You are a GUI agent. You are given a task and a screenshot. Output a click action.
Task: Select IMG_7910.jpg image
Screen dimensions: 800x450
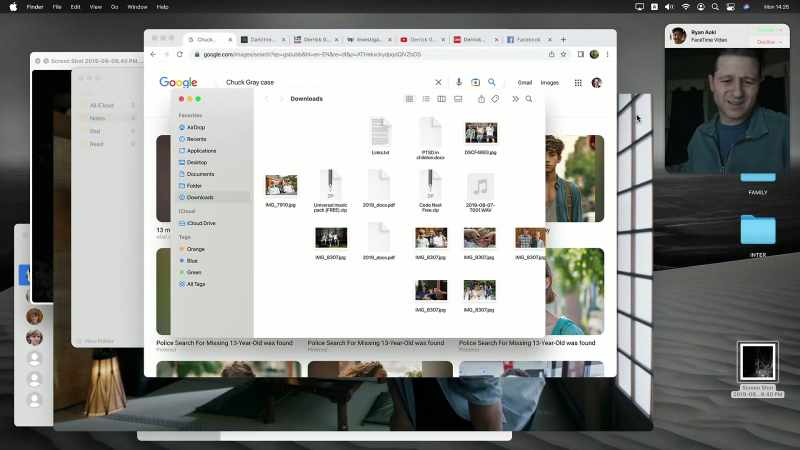[x=281, y=190]
